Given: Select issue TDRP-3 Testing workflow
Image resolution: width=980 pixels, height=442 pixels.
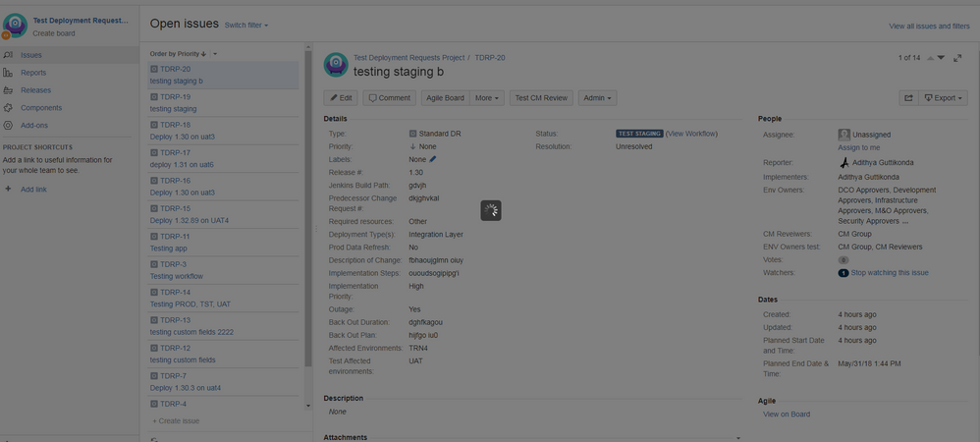Looking at the screenshot, I should point(223,270).
